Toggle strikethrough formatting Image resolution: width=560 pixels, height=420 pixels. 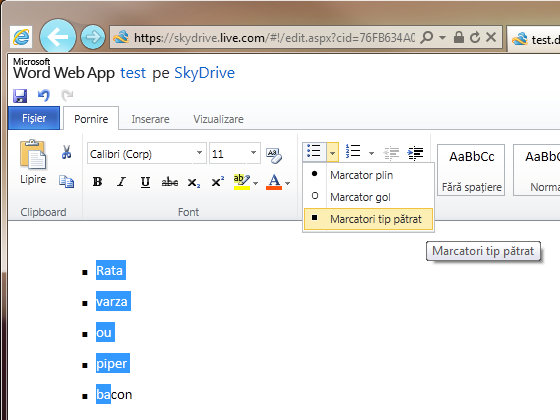[x=170, y=182]
